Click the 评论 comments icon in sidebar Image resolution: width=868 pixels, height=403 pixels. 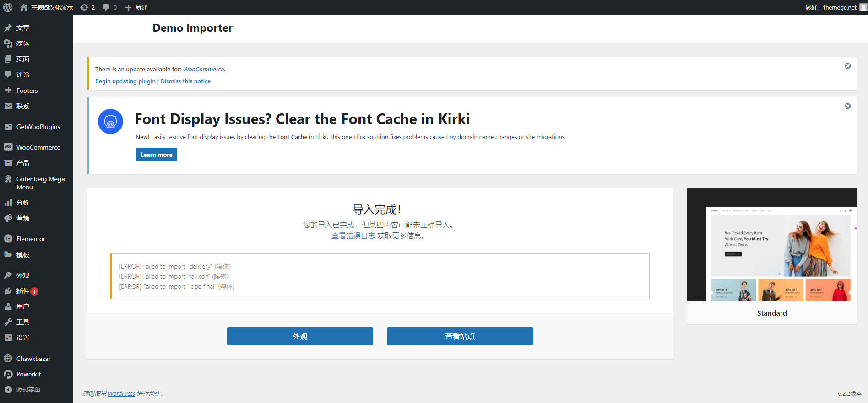8,75
